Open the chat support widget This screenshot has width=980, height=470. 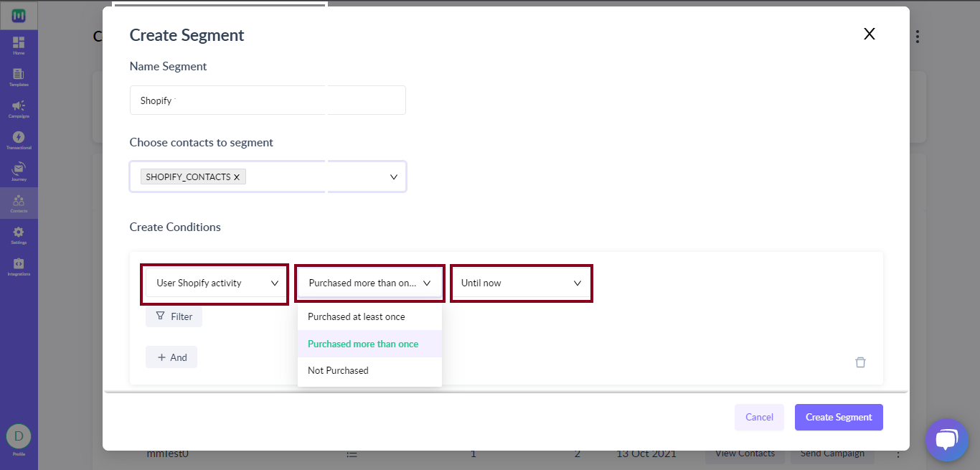[947, 440]
